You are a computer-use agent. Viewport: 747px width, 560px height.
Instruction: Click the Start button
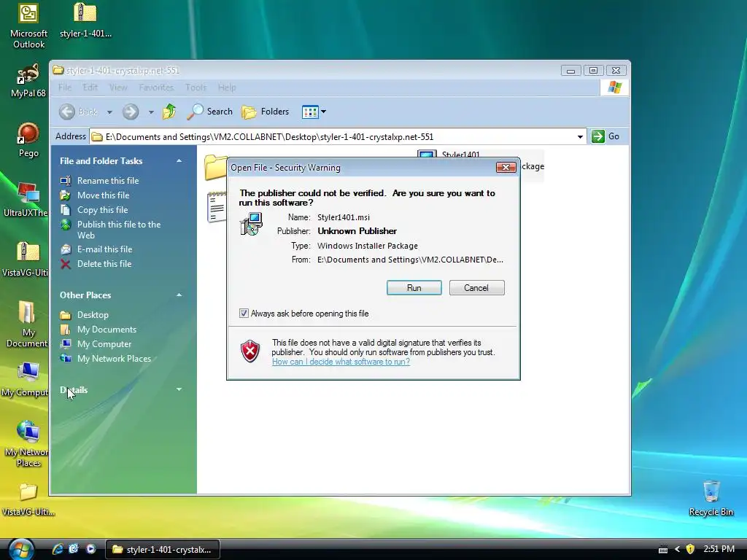click(x=20, y=549)
